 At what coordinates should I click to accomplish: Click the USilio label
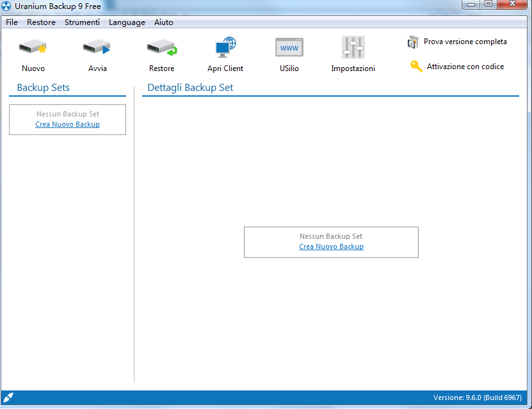point(289,68)
